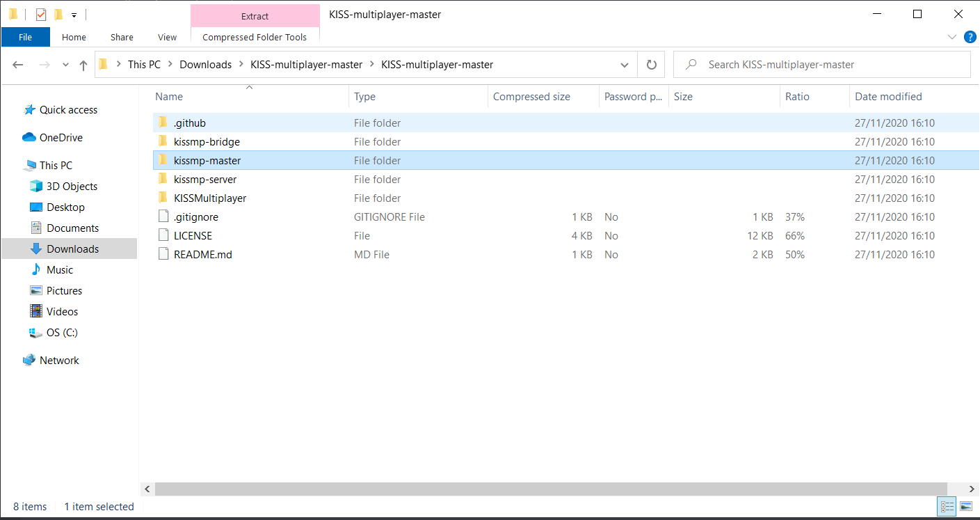The width and height of the screenshot is (980, 520).
Task: Click the GITIGNORE File type cell
Action: [389, 217]
